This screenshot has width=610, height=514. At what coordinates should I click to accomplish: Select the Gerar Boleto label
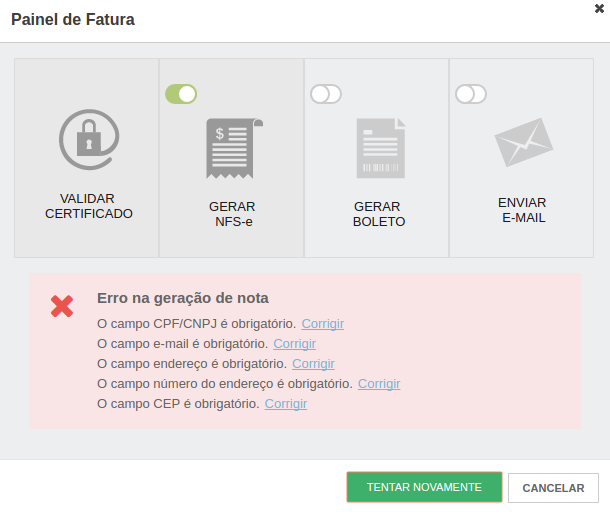click(379, 214)
